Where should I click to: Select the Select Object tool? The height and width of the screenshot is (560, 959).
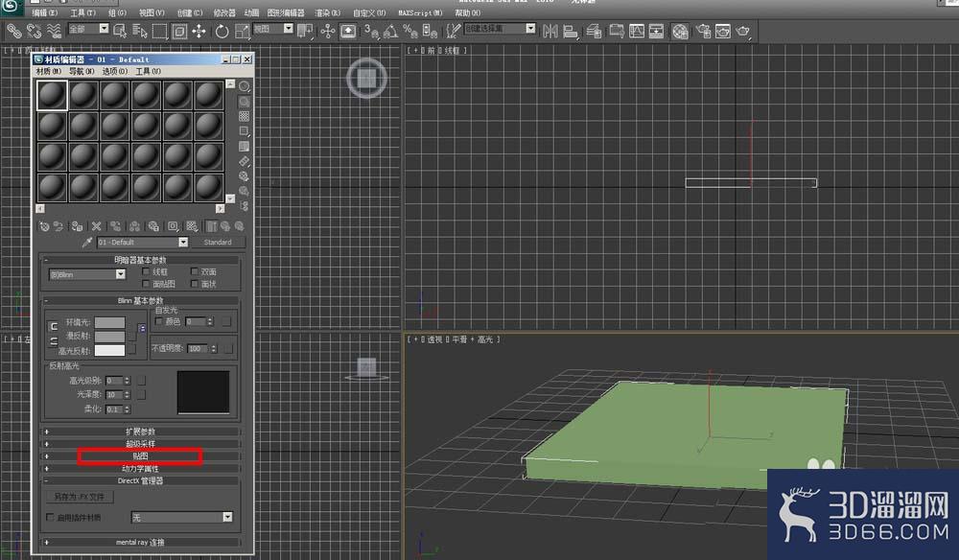pyautogui.click(x=121, y=32)
